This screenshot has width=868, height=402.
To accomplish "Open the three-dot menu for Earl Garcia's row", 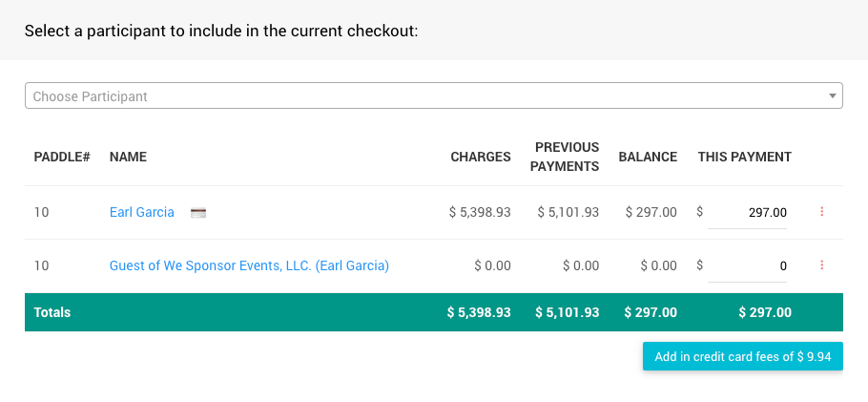I will tap(821, 212).
